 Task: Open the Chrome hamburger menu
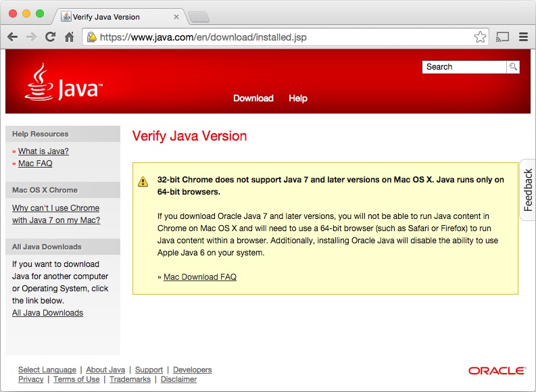523,37
